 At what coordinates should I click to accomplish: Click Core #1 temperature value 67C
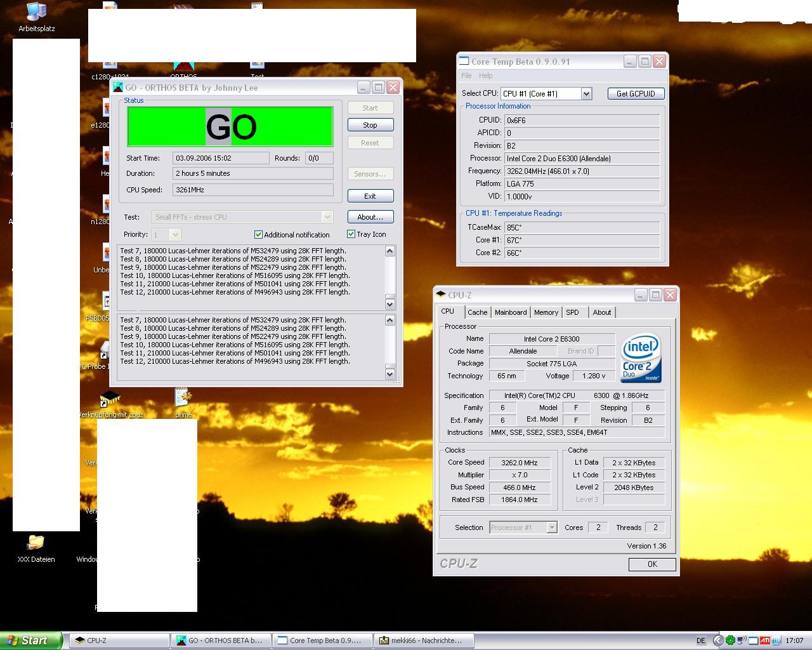point(582,240)
